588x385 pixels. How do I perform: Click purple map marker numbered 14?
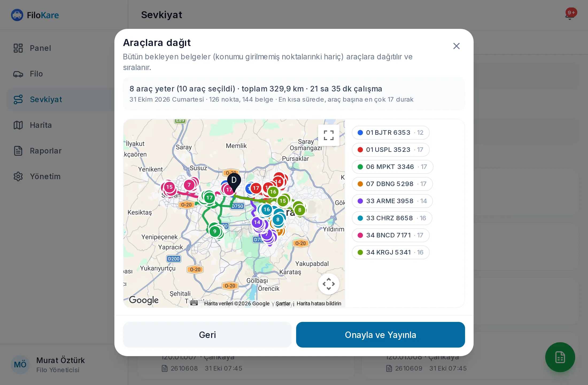pyautogui.click(x=257, y=222)
